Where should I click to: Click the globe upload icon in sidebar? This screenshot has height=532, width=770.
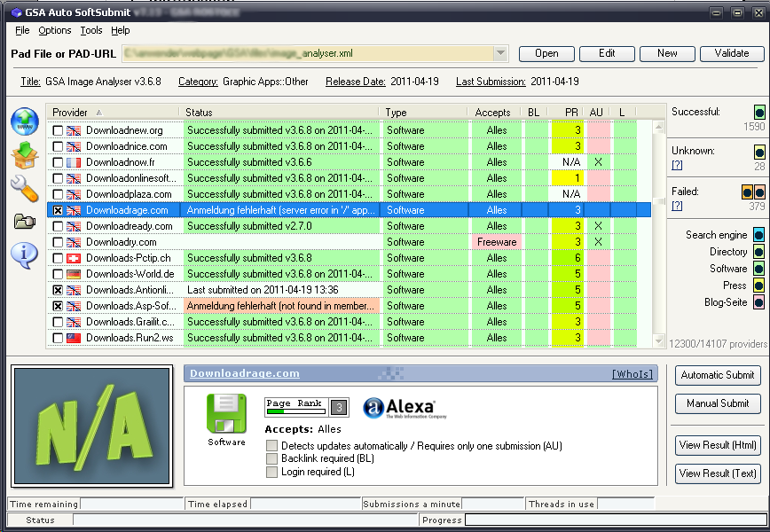coord(25,121)
